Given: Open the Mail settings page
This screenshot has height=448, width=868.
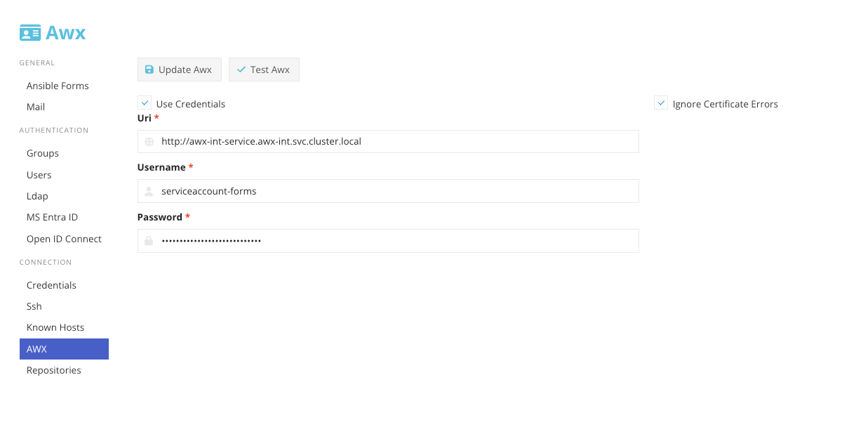Looking at the screenshot, I should pos(36,107).
